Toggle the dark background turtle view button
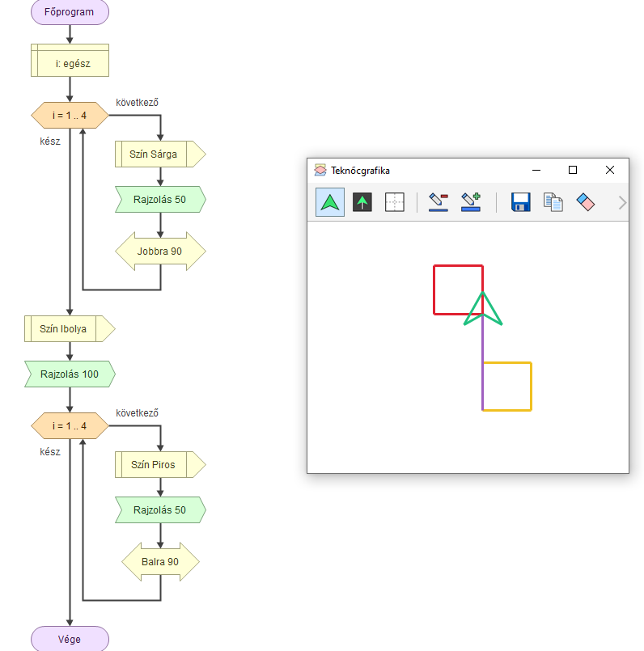 tap(362, 202)
